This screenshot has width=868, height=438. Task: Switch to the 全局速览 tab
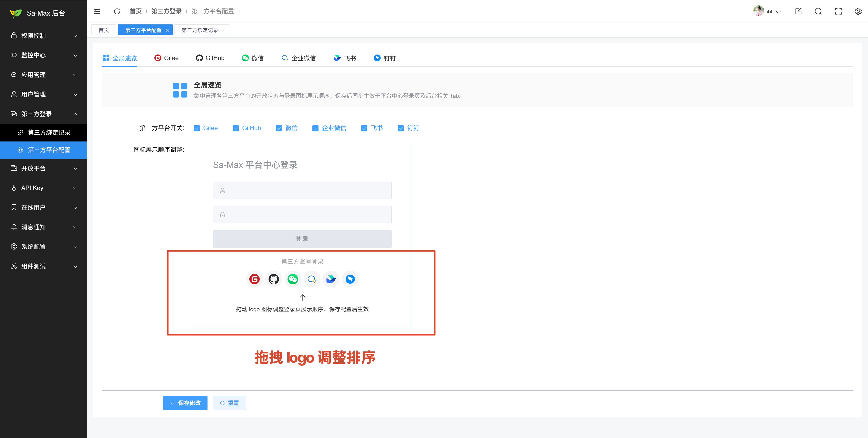[x=120, y=58]
